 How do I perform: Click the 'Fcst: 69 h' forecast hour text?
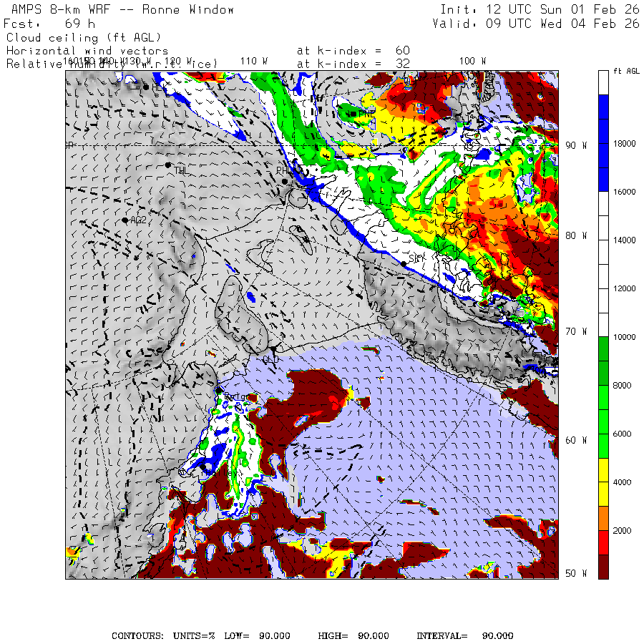pos(49,24)
